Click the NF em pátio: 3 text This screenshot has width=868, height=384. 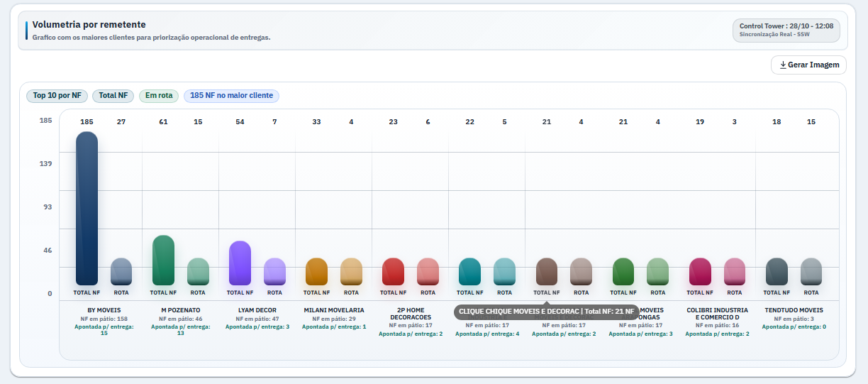click(794, 319)
